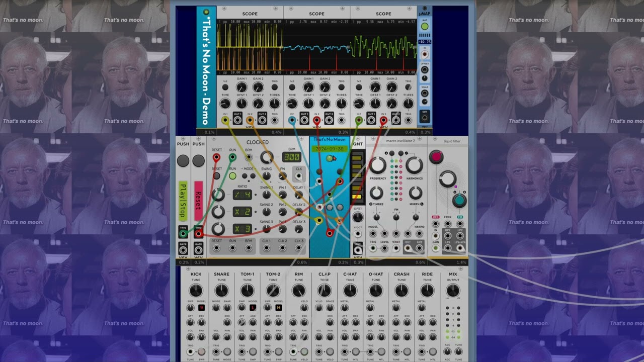644x362 pixels.
Task: Click the RIM TRIG input jack
Action: click(x=293, y=352)
